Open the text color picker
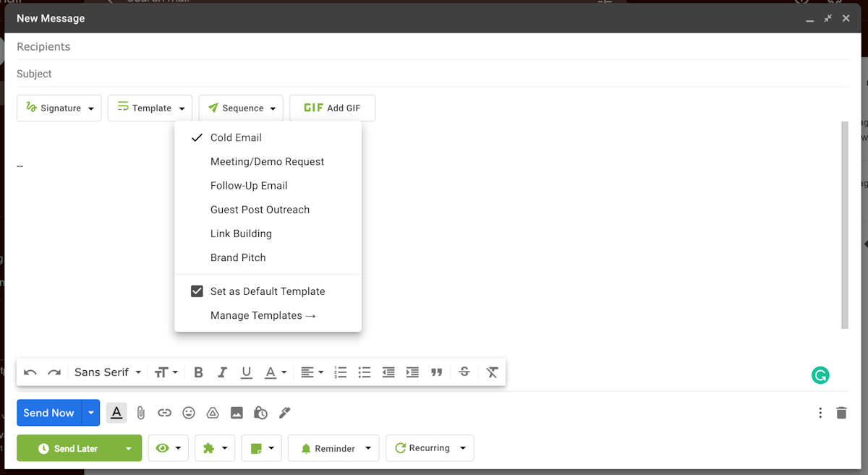 274,372
